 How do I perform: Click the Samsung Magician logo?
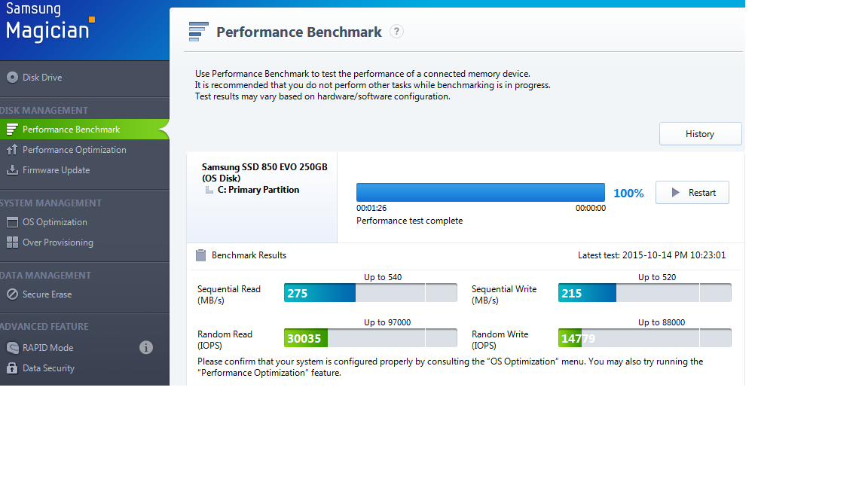tap(50, 22)
